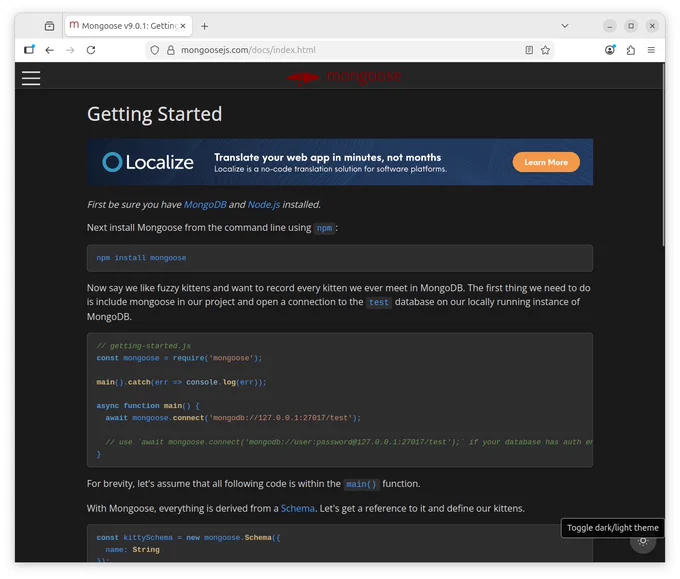Click the Mongoose logo in header
The width and height of the screenshot is (680, 579).
[x=343, y=77]
